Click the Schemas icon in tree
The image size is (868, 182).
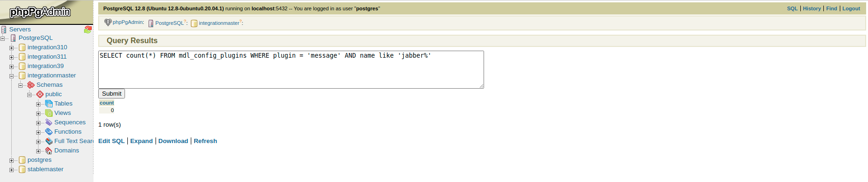[x=31, y=85]
